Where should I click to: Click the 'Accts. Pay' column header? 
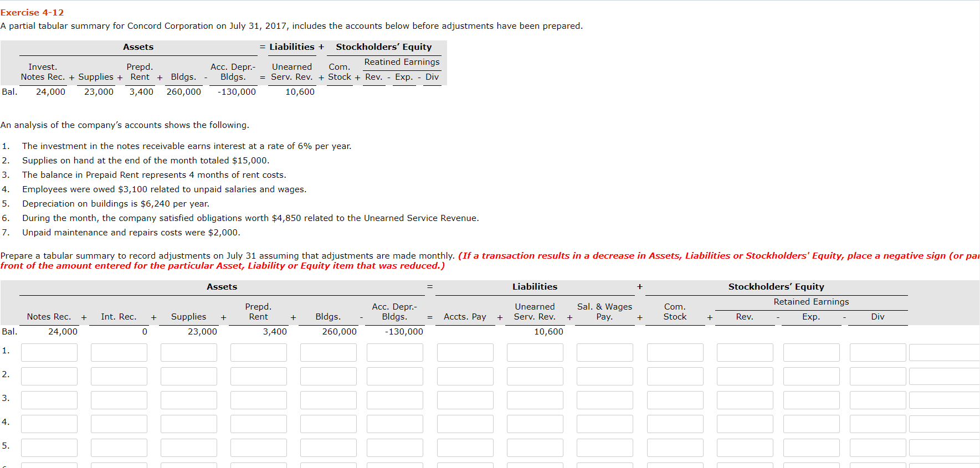(x=465, y=316)
